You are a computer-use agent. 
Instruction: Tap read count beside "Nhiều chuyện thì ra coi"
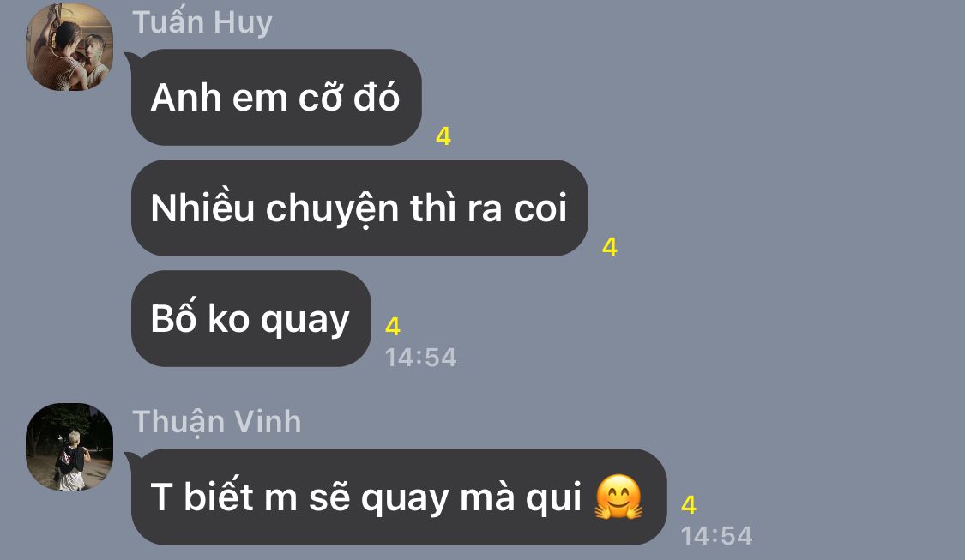(x=609, y=247)
